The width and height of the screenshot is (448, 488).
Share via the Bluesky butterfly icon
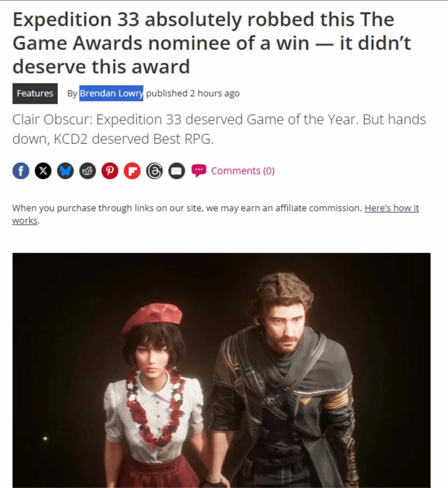click(x=66, y=171)
